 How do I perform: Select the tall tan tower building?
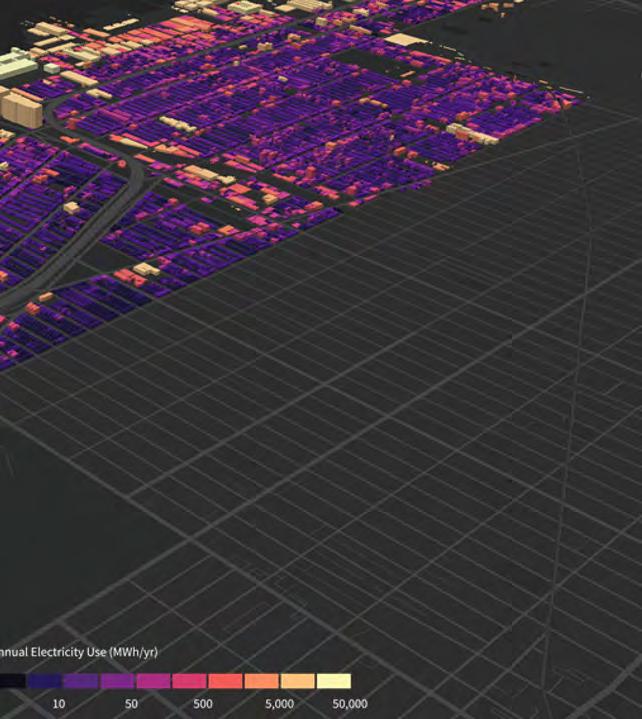pyautogui.click(x=22, y=110)
